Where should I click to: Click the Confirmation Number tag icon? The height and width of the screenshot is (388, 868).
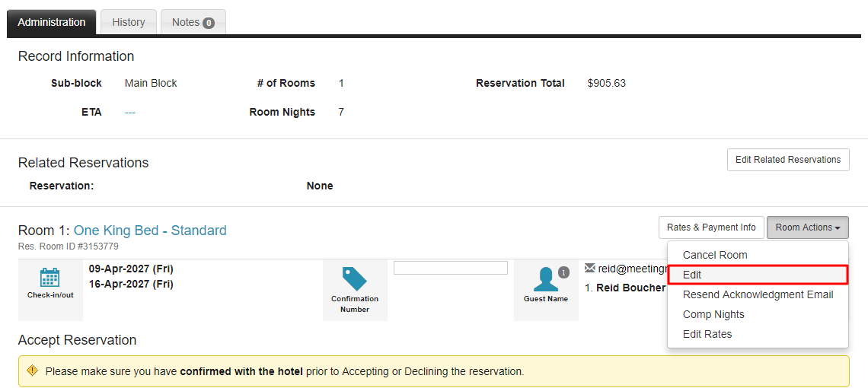[x=354, y=278]
